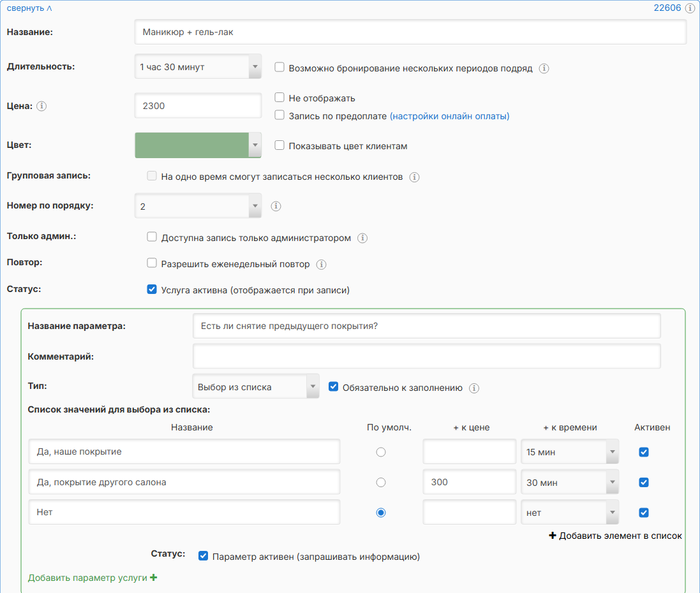Toggle active checkbox for Да, наше покрытие row
Viewport: 700px width, 593px height.
[644, 452]
